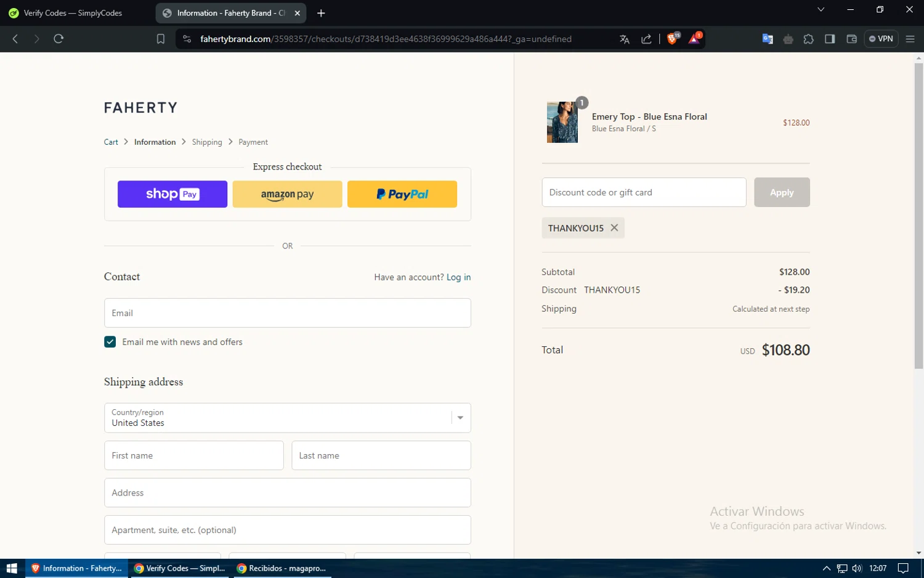Show hidden system tray icons
The image size is (924, 578).
coord(827,568)
